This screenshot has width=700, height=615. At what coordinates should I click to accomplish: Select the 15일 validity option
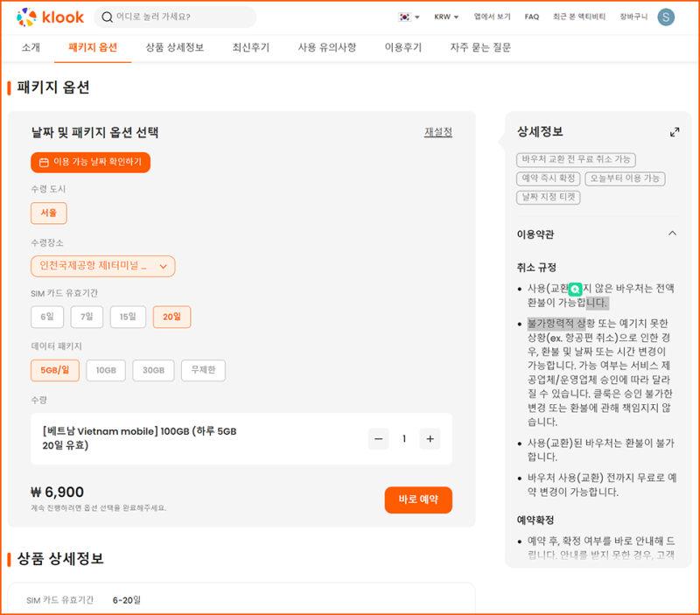[x=128, y=317]
